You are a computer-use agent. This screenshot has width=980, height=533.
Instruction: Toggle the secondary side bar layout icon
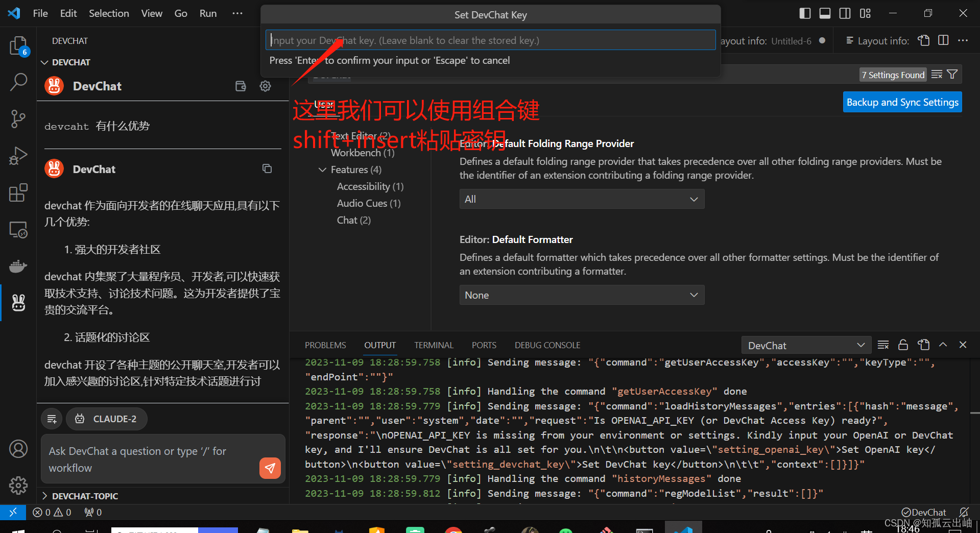pyautogui.click(x=845, y=13)
